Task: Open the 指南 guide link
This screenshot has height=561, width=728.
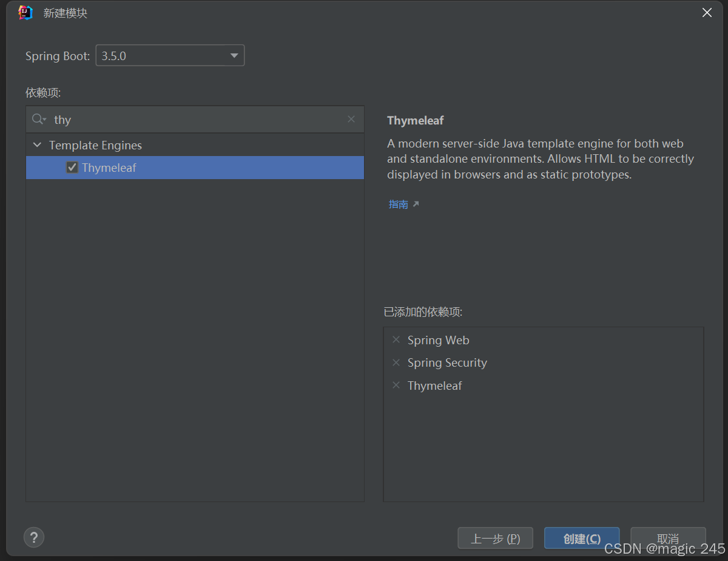Action: [399, 204]
